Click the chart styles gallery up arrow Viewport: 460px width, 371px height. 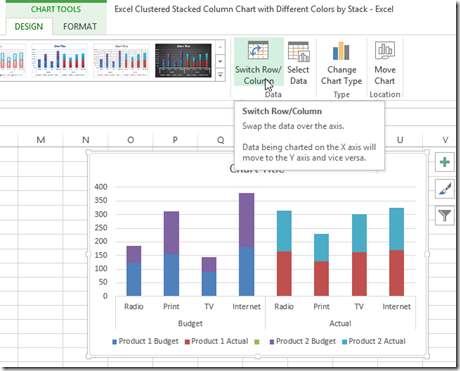coord(220,48)
